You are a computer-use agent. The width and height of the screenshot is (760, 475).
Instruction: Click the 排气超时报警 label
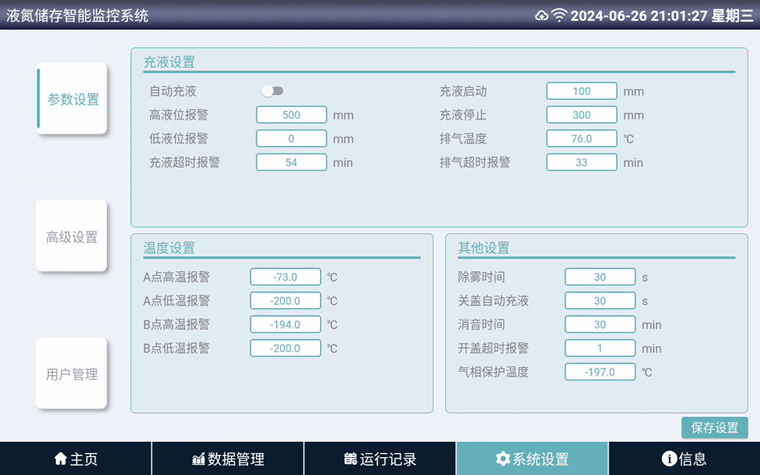click(475, 162)
